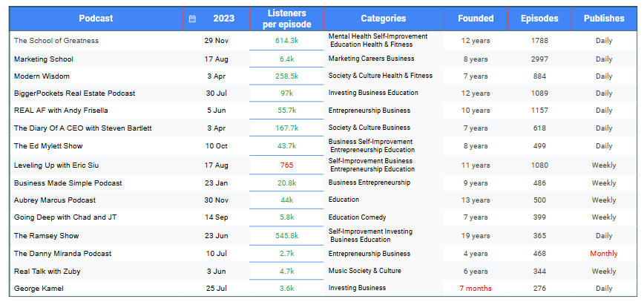
Task: Click the 1157 episodes value
Action: (539, 111)
